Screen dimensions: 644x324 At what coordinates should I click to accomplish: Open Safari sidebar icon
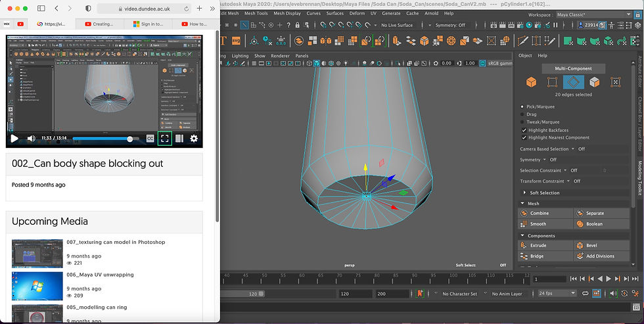pos(41,8)
